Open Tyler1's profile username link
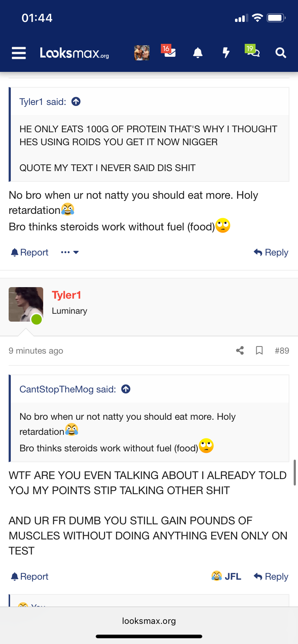 click(x=67, y=295)
